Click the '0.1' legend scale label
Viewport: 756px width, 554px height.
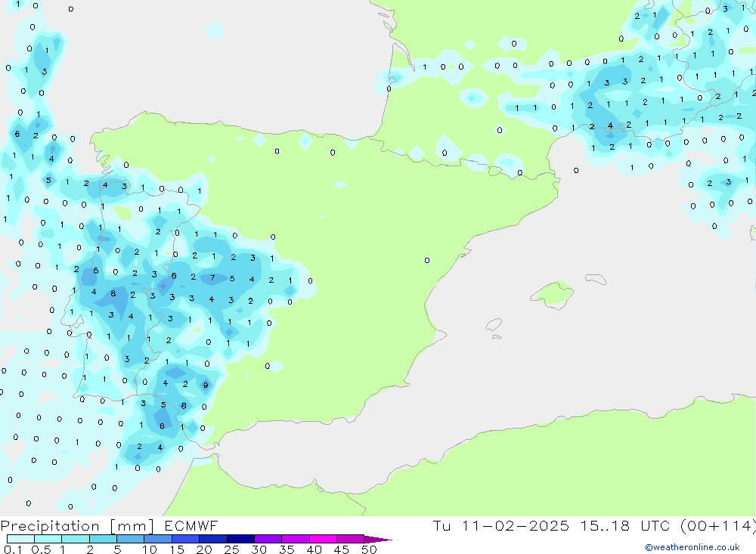pyautogui.click(x=13, y=549)
